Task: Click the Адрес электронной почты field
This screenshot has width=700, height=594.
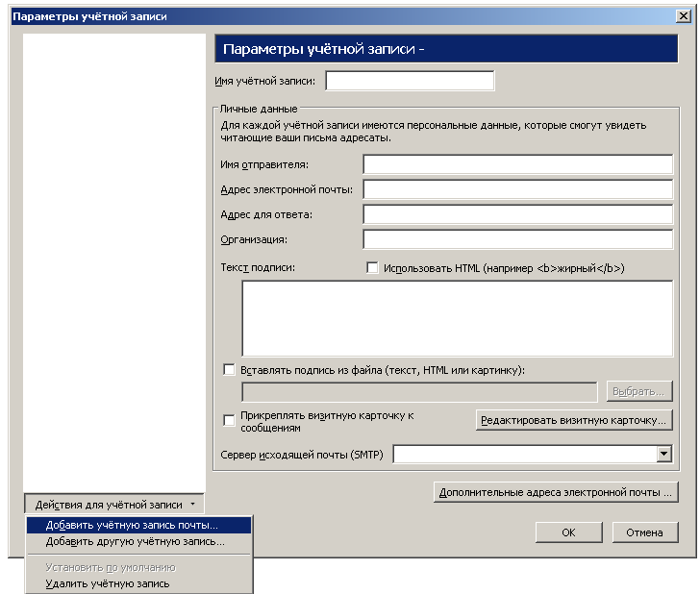Action: pyautogui.click(x=518, y=189)
